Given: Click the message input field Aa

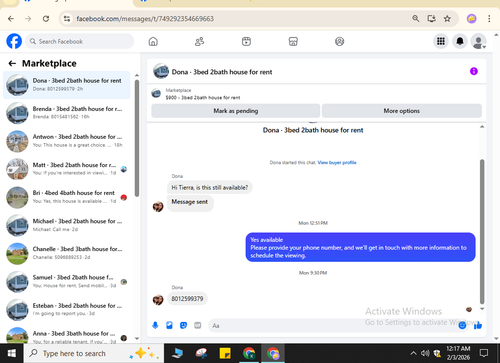Looking at the screenshot, I should click(333, 325).
